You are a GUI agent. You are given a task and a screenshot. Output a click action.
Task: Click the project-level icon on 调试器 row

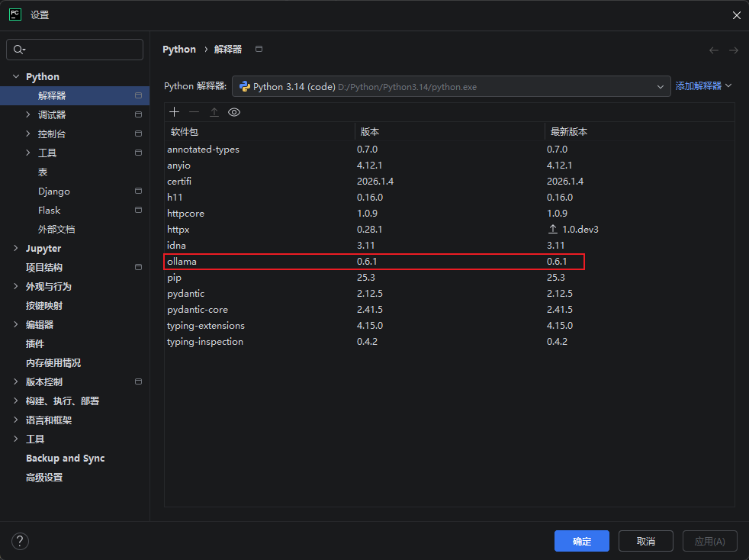pyautogui.click(x=139, y=114)
